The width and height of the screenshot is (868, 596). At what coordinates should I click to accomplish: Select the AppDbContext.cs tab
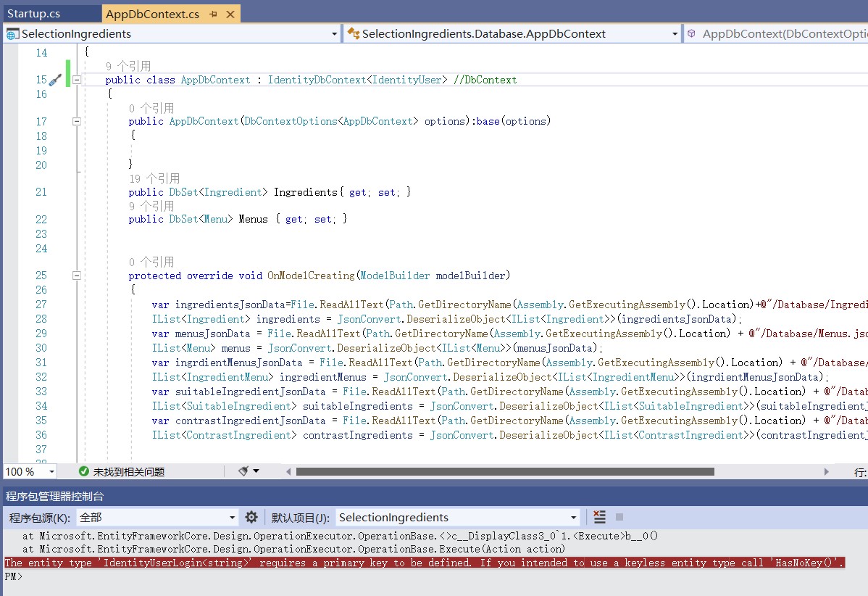coord(152,14)
